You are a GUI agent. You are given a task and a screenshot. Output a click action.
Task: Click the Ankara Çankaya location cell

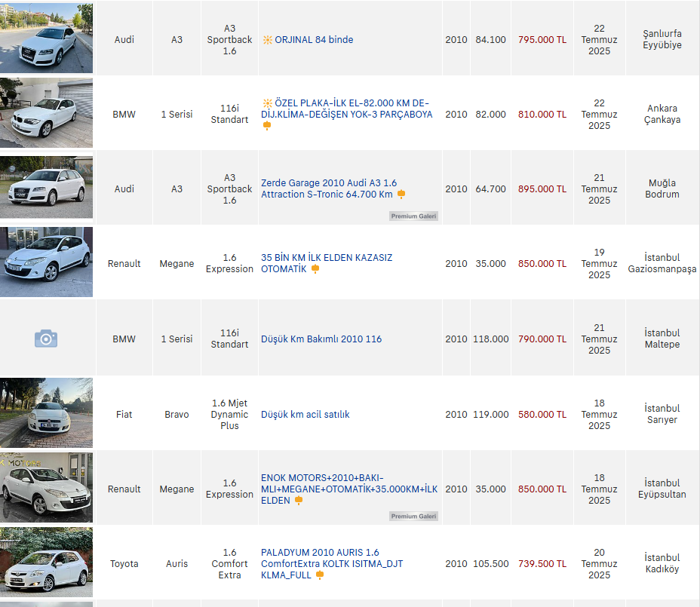pos(662,114)
